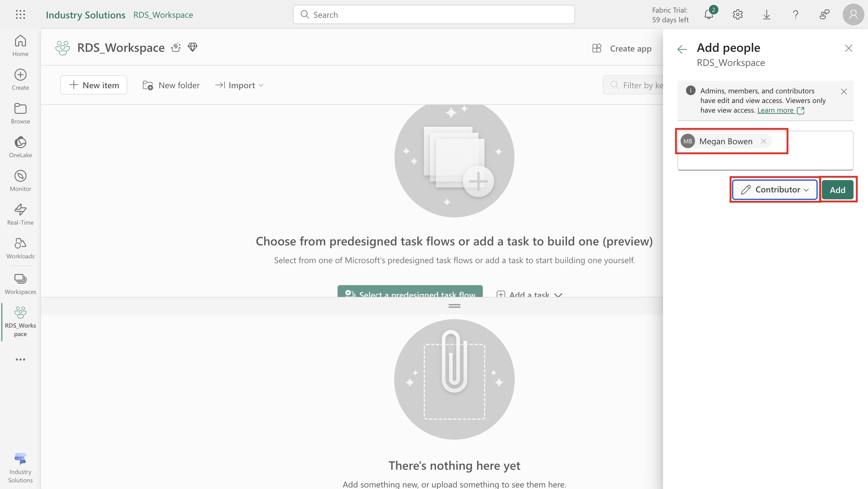Go to Home in the sidebar
The height and width of the screenshot is (489, 868).
point(20,46)
